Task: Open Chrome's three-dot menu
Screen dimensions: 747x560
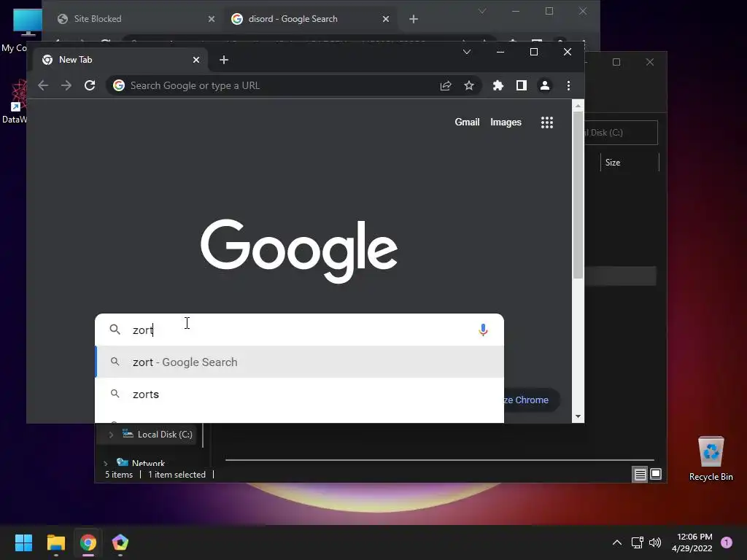Action: (568, 85)
